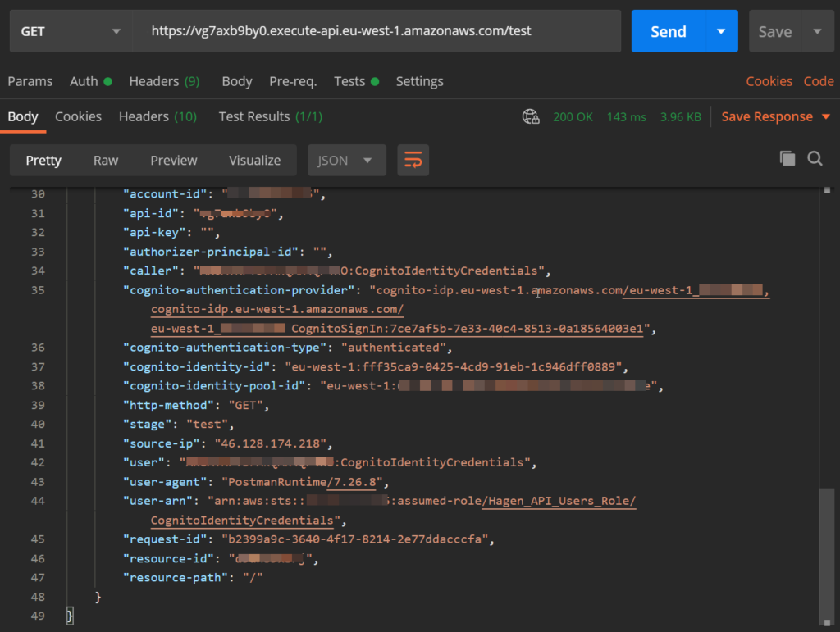Open the Save Response dropdown
840x632 pixels.
(x=767, y=117)
